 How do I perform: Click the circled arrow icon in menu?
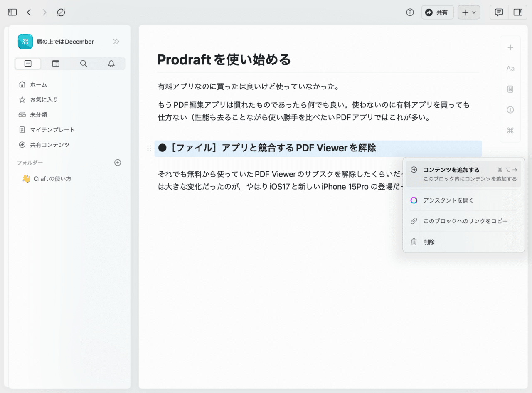point(414,170)
